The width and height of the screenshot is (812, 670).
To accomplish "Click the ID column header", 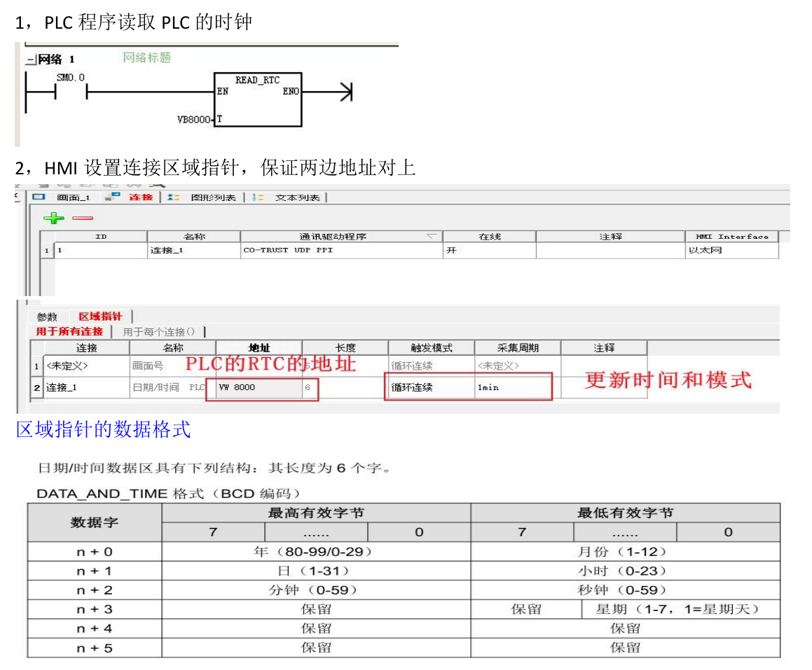I will [100, 237].
